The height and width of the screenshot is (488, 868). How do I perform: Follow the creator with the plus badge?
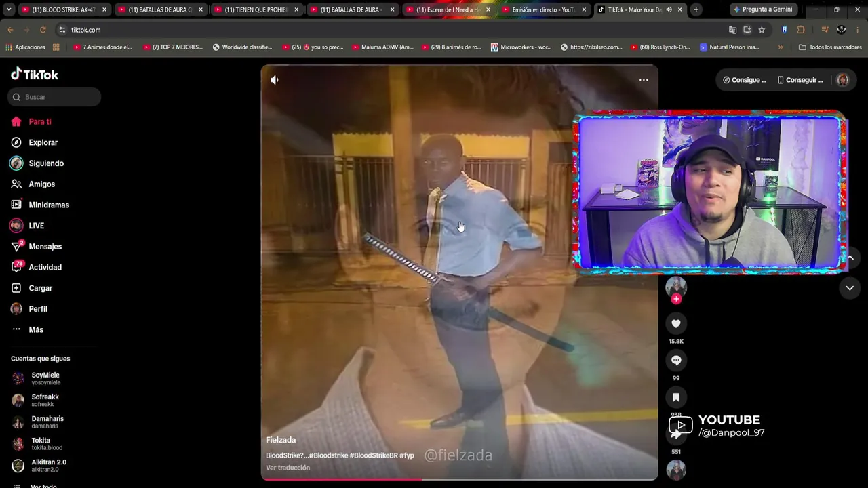click(676, 299)
